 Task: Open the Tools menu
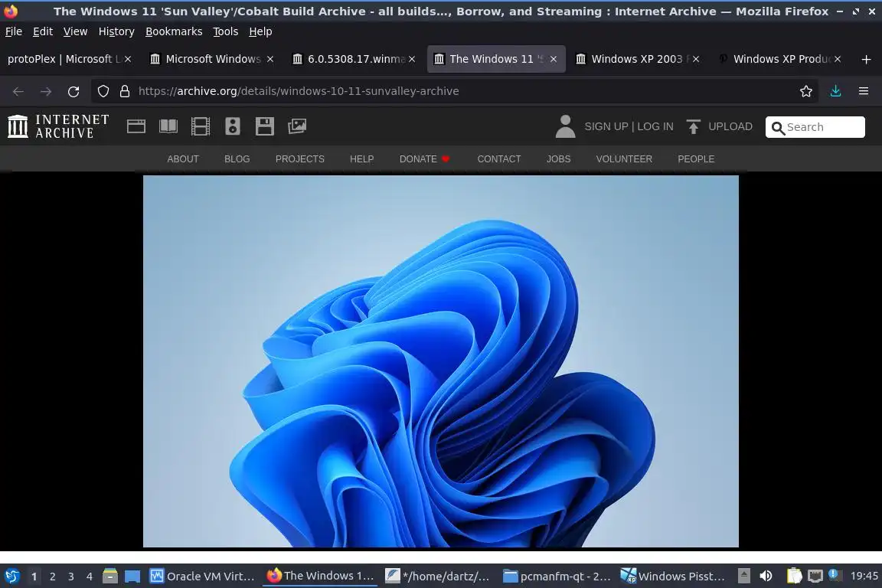pos(226,31)
